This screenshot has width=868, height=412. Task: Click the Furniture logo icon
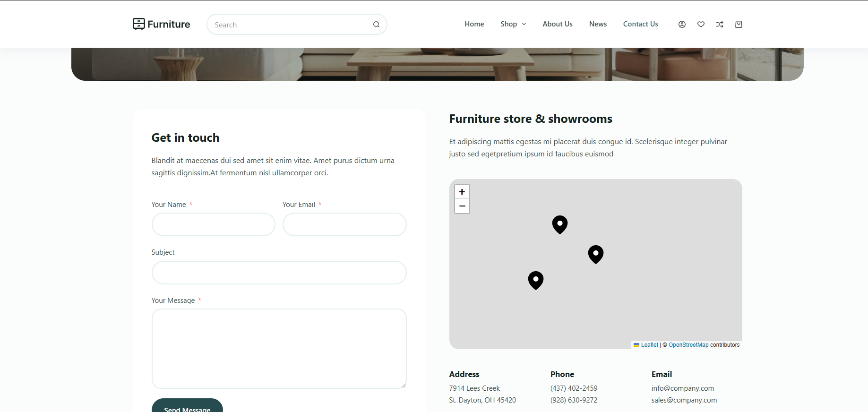[138, 24]
